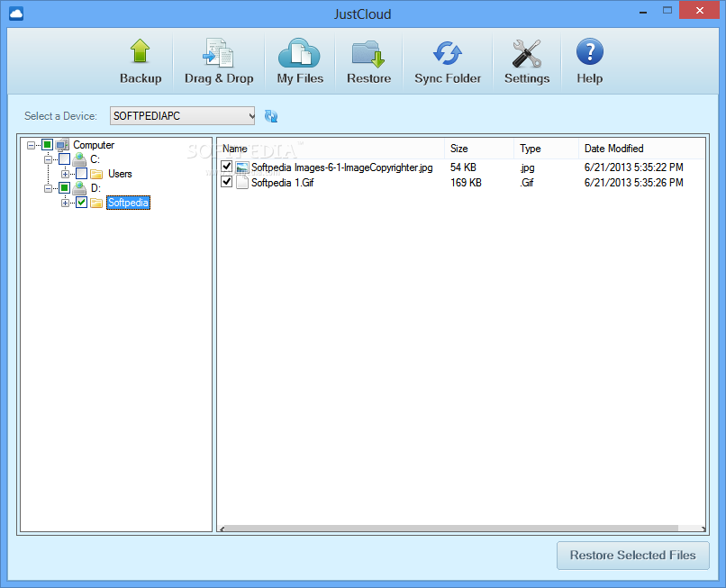Screen dimensions: 726x588
Task: Toggle the Computer checkbox
Action: (x=47, y=145)
